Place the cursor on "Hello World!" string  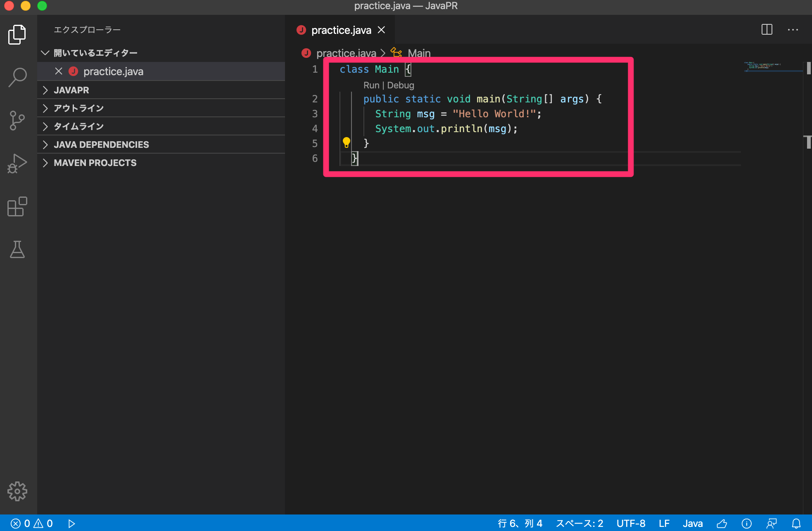[x=494, y=114]
